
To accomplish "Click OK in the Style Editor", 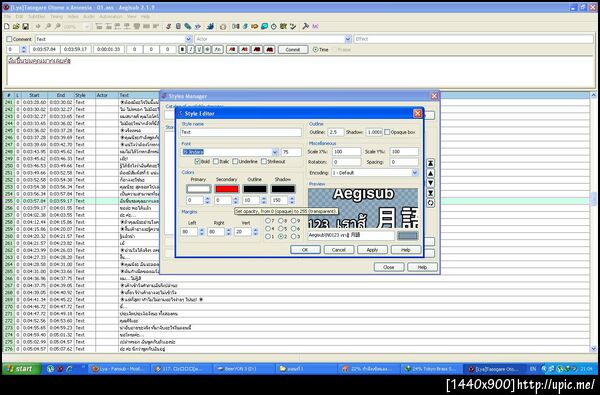I will point(305,250).
